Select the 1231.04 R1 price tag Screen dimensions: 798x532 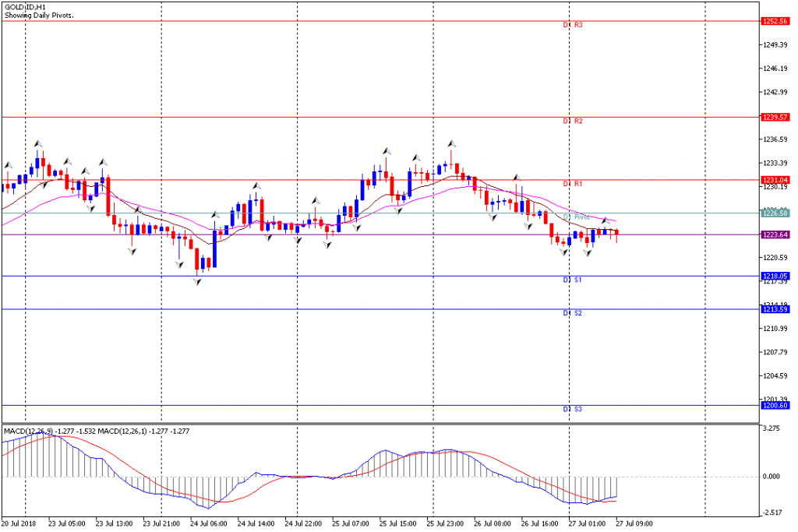[775, 180]
